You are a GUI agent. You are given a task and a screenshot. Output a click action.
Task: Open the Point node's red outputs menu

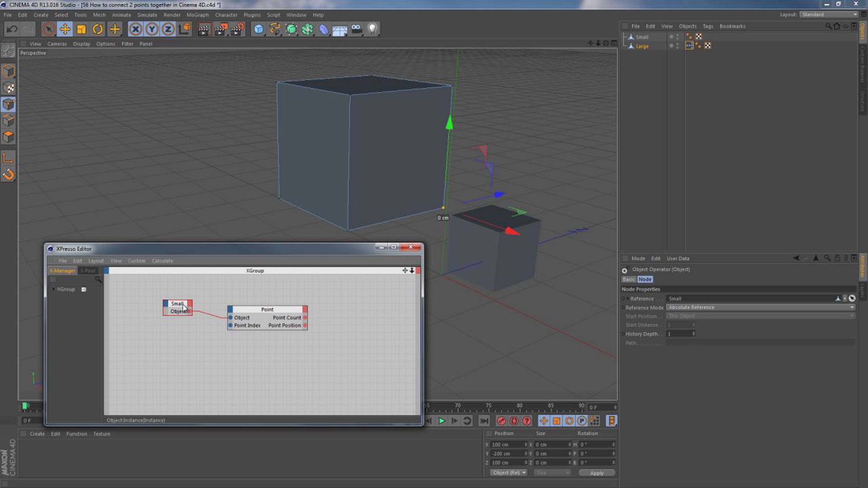(305, 309)
